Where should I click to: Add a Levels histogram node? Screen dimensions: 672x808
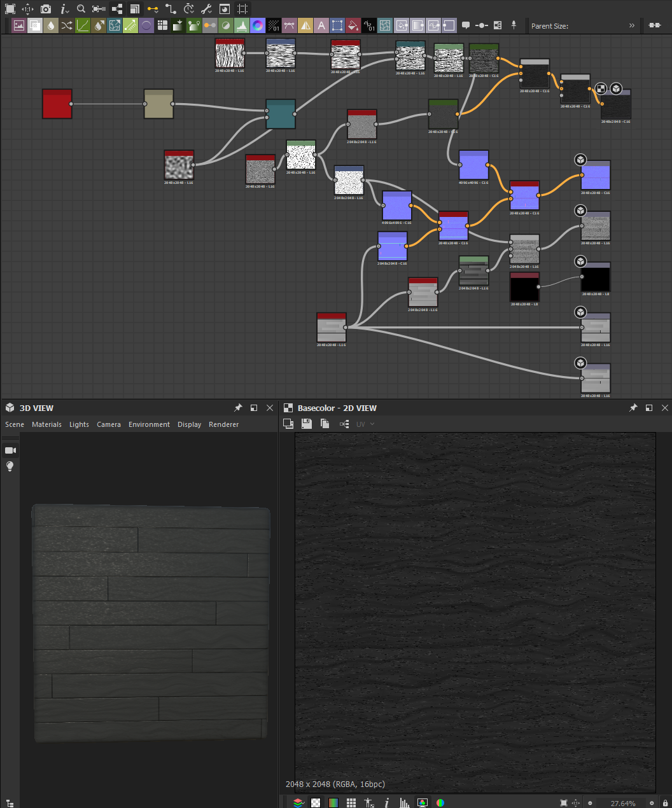pyautogui.click(x=242, y=25)
